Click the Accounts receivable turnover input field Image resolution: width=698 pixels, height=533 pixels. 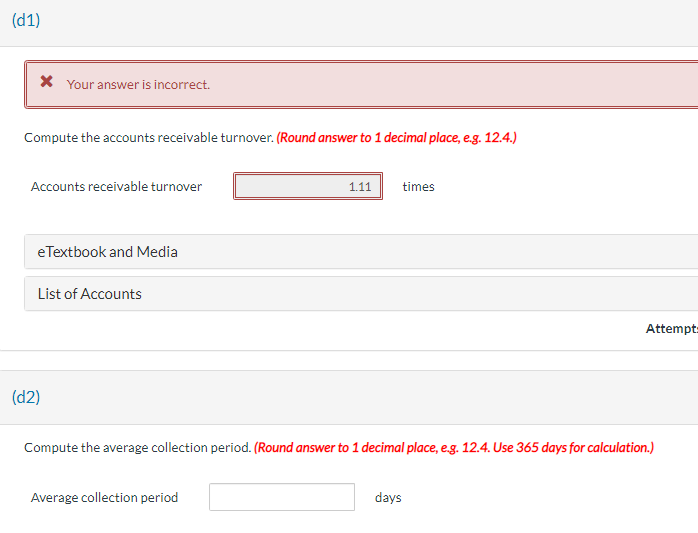(x=308, y=186)
